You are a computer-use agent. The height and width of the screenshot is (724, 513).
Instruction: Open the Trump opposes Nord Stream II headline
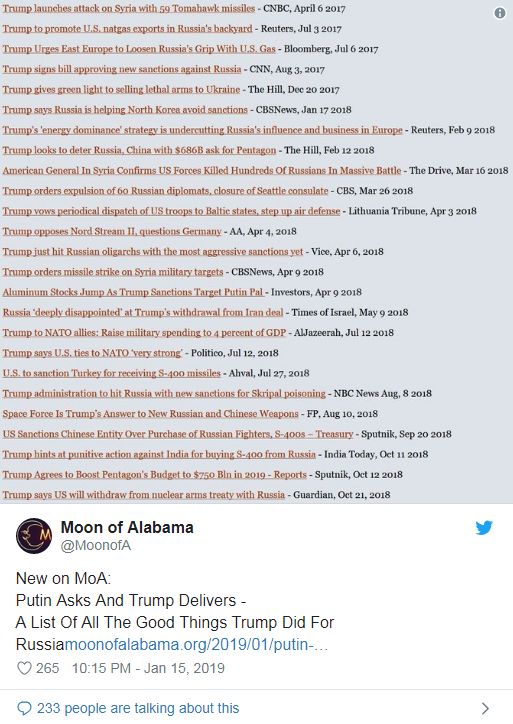[x=112, y=231]
